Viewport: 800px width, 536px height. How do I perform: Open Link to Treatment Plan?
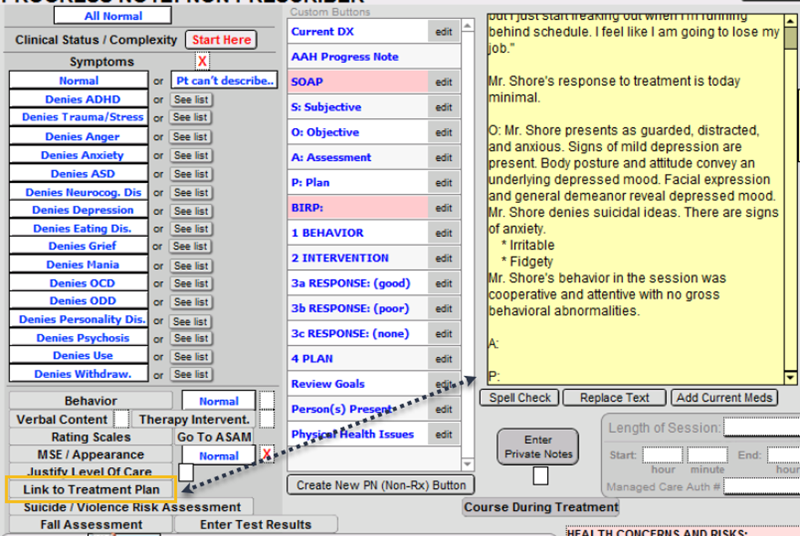tap(91, 489)
